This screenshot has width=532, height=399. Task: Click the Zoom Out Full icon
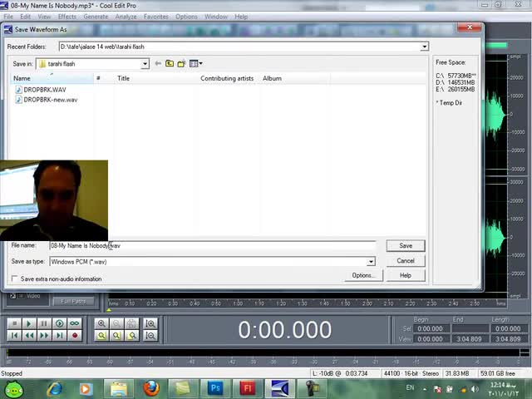coord(131,323)
